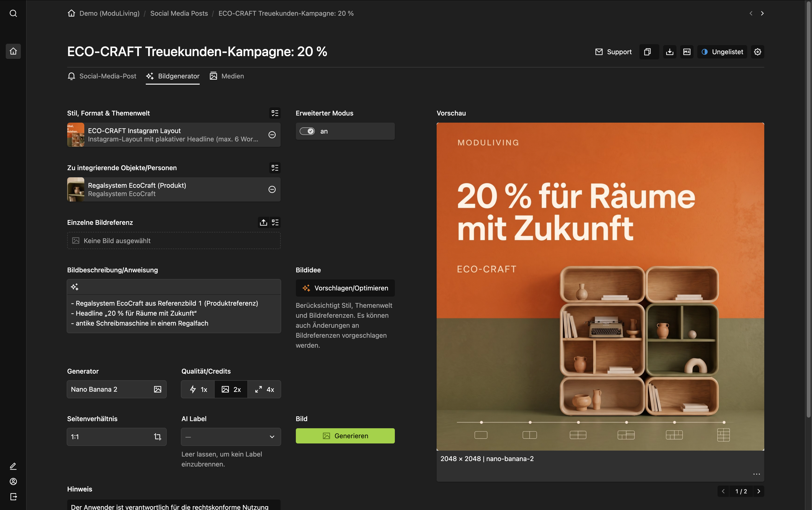This screenshot has height=510, width=812.
Task: Open the 1:1 aspect ratio selector
Action: click(117, 437)
